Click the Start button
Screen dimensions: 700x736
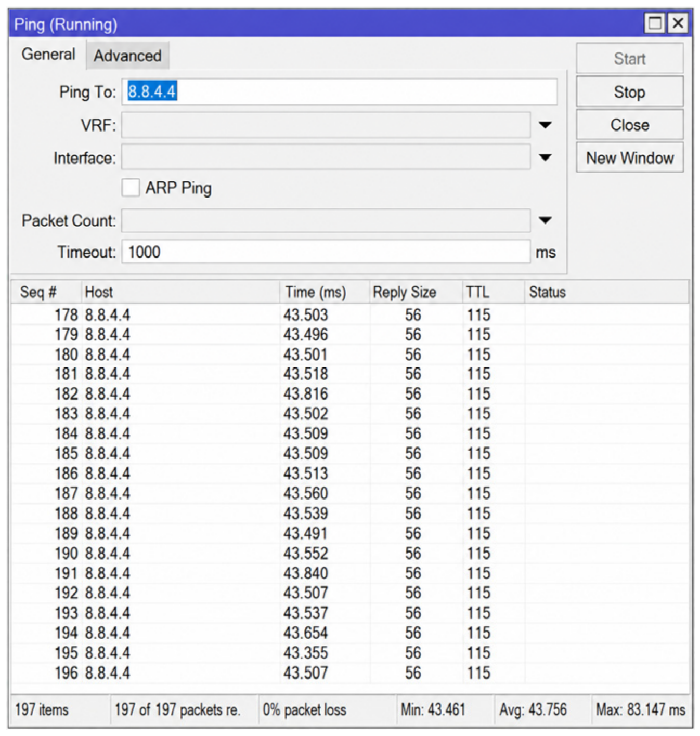(630, 59)
